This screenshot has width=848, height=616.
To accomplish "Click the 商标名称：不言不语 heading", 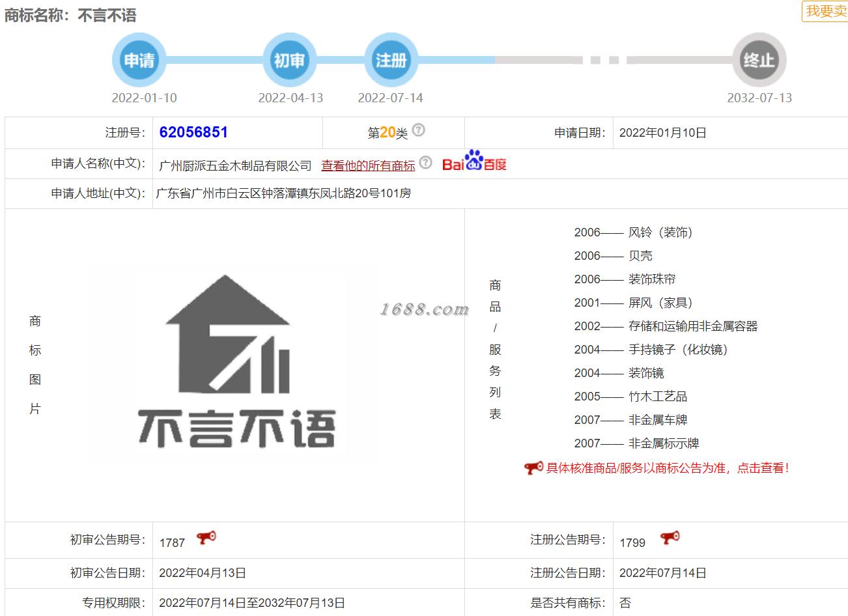I will point(71,15).
